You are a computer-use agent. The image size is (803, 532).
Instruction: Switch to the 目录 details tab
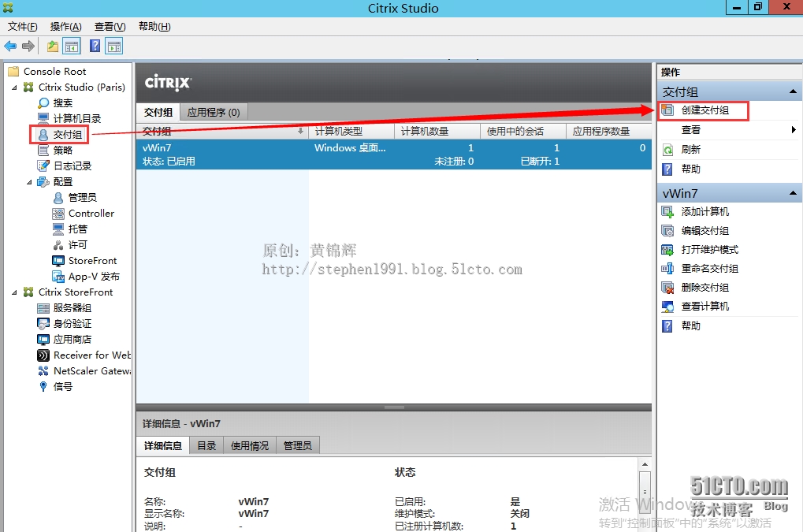tap(207, 446)
